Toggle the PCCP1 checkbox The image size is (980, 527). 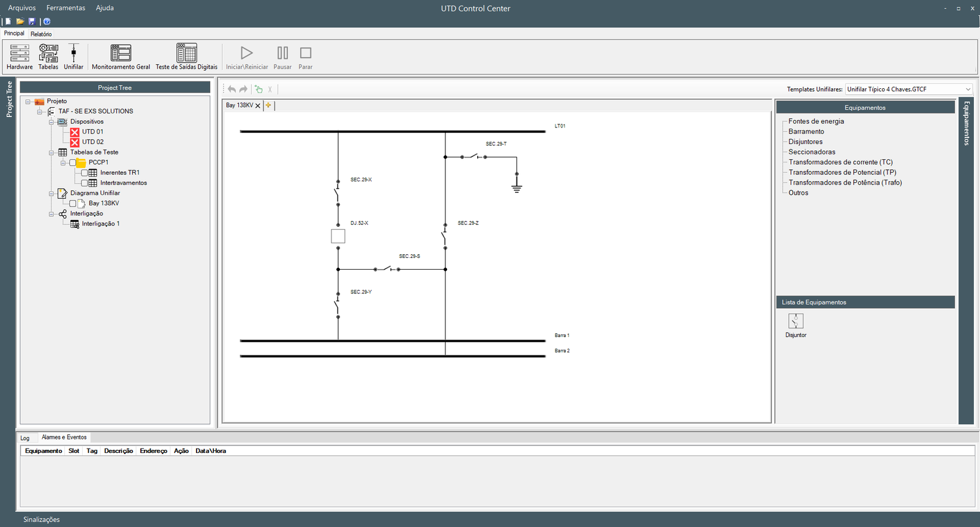(x=73, y=162)
